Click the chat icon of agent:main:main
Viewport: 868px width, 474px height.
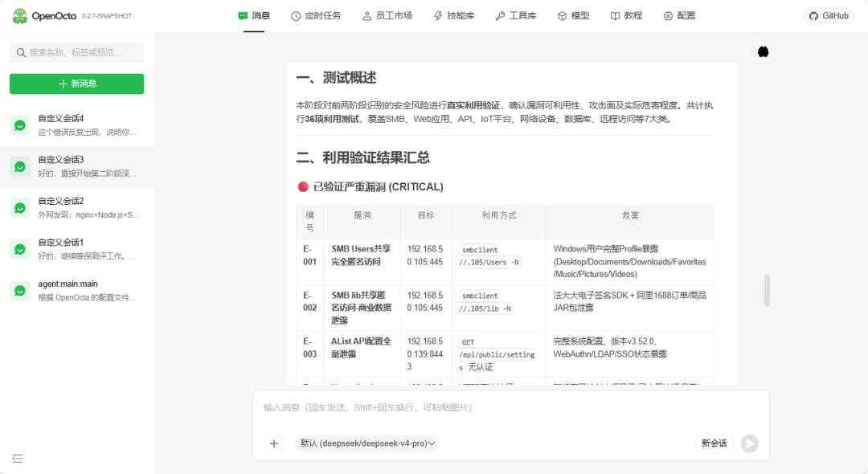[x=20, y=291]
